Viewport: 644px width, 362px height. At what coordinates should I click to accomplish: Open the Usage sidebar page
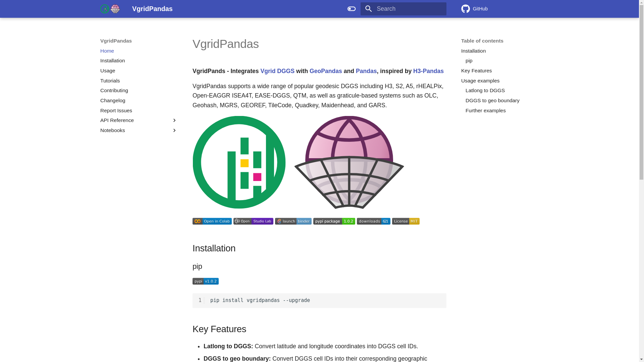point(108,71)
